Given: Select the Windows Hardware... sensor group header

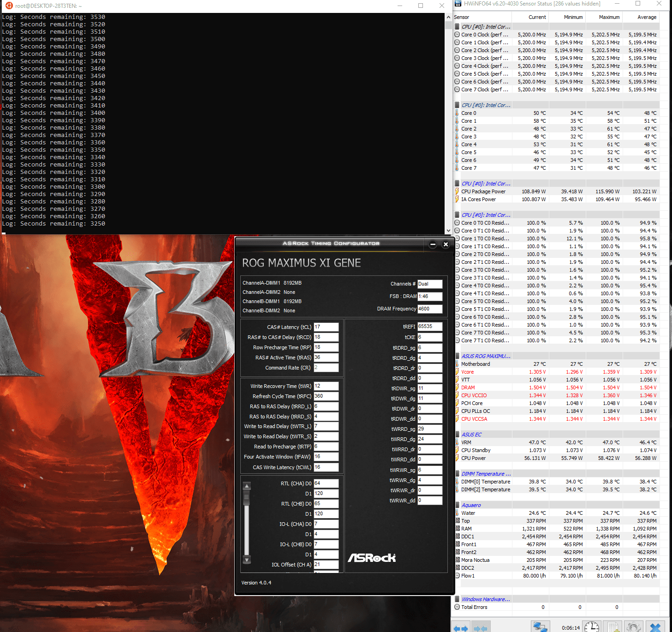Looking at the screenshot, I should click(486, 599).
